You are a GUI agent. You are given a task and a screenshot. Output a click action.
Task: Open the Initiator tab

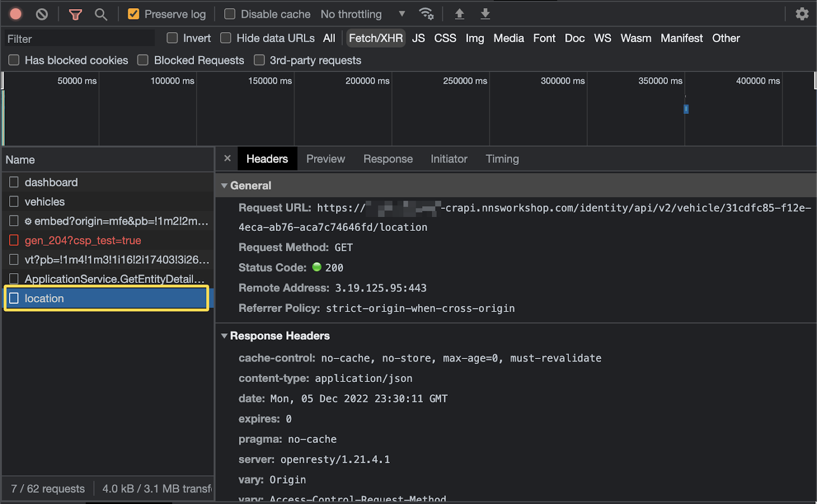click(x=449, y=159)
